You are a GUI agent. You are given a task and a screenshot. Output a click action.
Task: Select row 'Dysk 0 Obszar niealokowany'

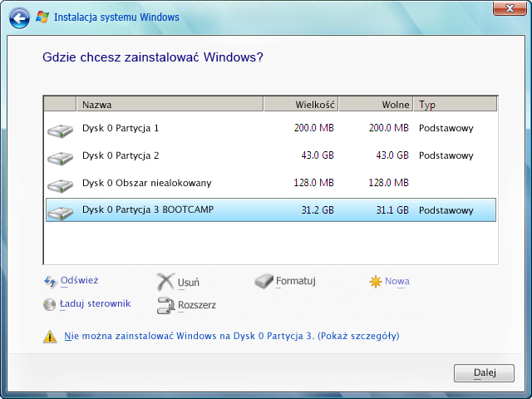click(x=271, y=183)
